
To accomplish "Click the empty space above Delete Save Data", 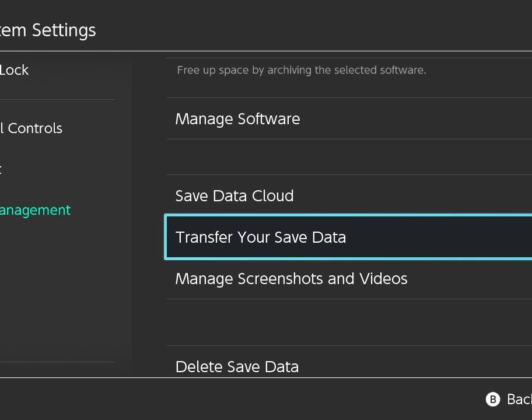I will [349, 323].
